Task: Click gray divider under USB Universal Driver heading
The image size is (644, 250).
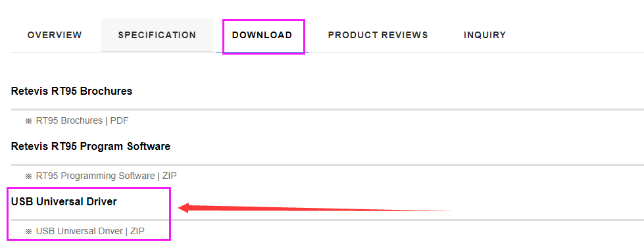Action: tap(328, 220)
